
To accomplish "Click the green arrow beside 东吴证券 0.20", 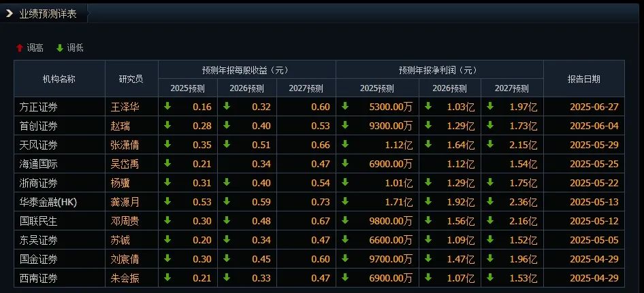I will [167, 239].
